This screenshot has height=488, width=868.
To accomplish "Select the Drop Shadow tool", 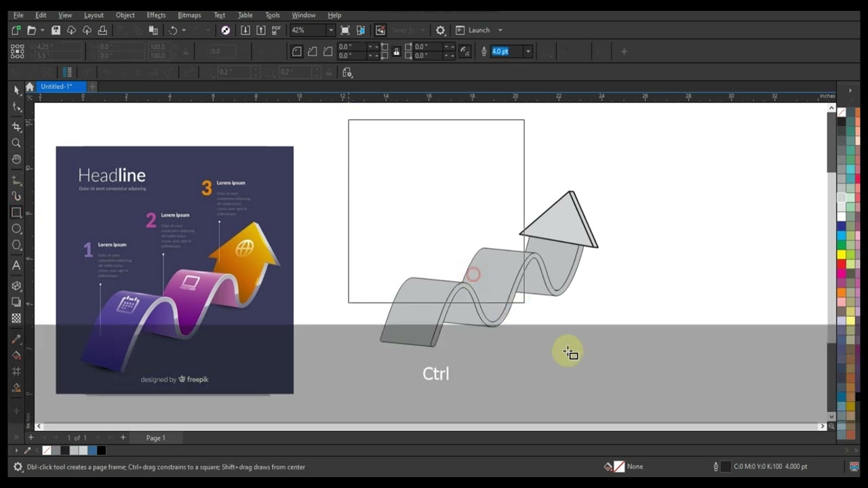I will point(16,302).
